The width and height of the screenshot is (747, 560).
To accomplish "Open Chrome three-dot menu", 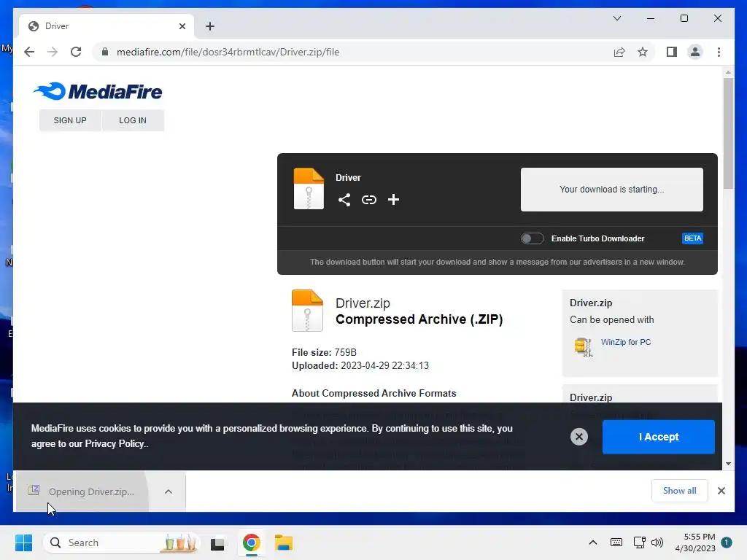I will (719, 52).
